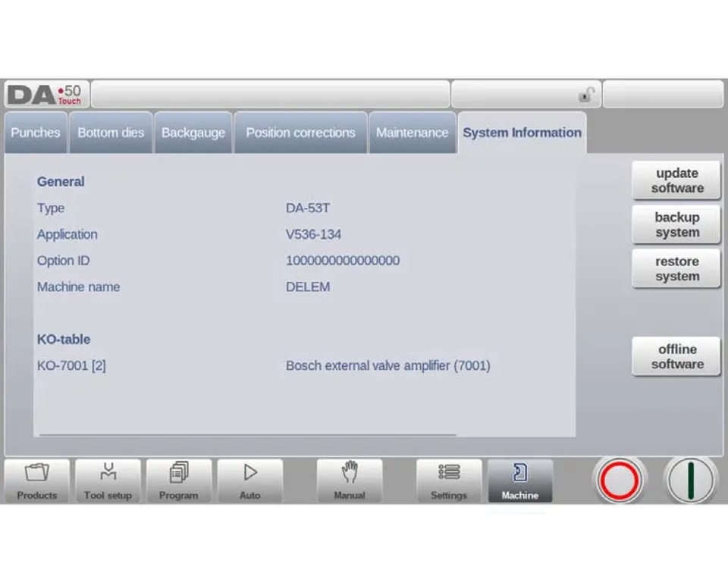
Task: Switch to Auto mode
Action: [249, 480]
